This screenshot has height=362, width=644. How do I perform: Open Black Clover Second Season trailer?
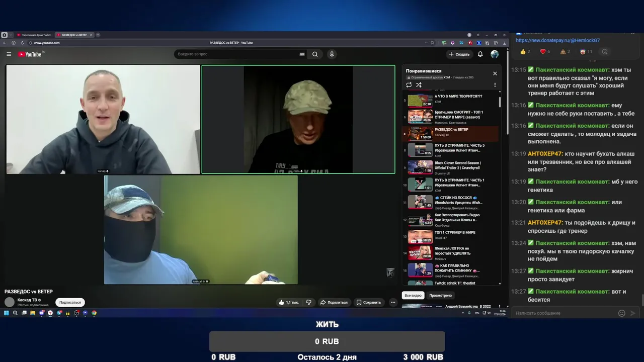pos(451,167)
